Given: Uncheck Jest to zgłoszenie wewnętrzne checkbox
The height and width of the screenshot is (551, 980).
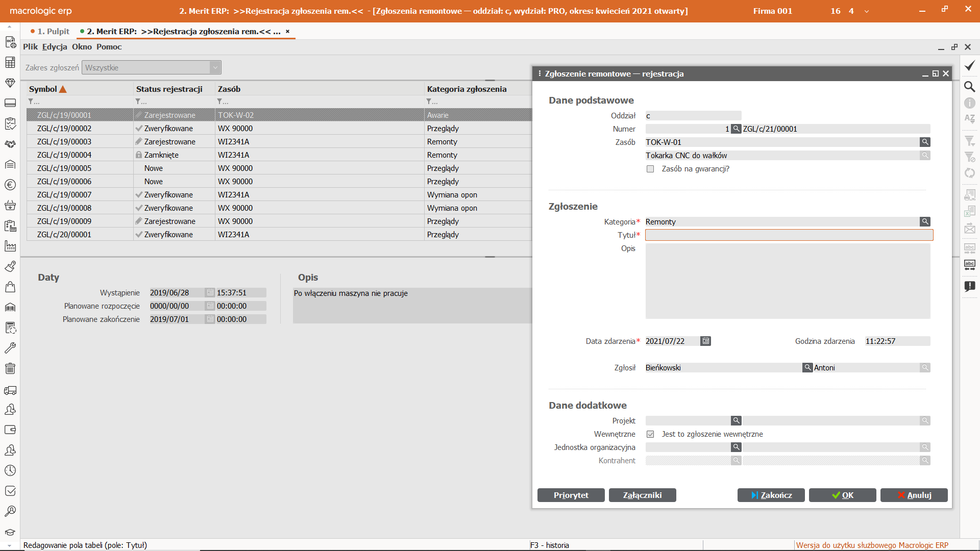Looking at the screenshot, I should [650, 434].
